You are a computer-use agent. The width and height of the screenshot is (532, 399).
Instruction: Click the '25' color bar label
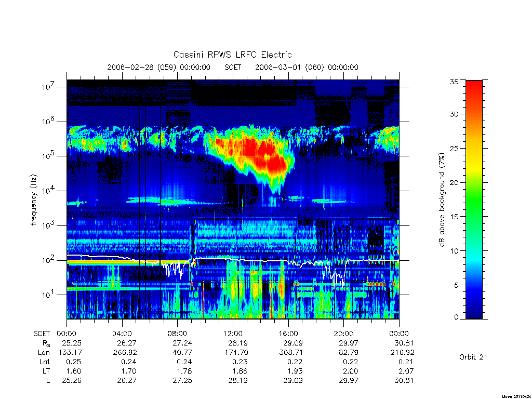point(454,148)
